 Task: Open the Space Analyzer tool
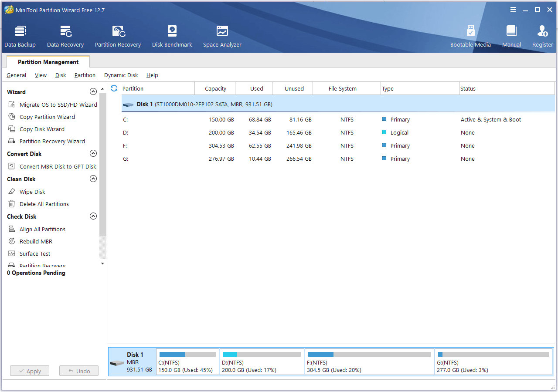point(222,37)
